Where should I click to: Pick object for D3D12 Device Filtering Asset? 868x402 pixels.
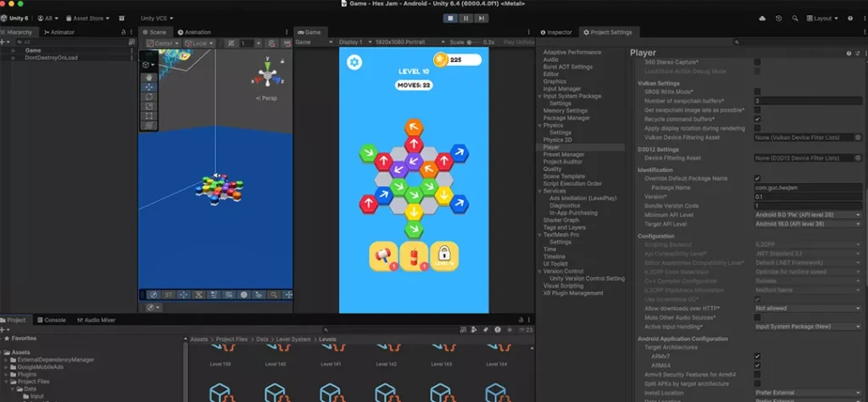(x=858, y=158)
